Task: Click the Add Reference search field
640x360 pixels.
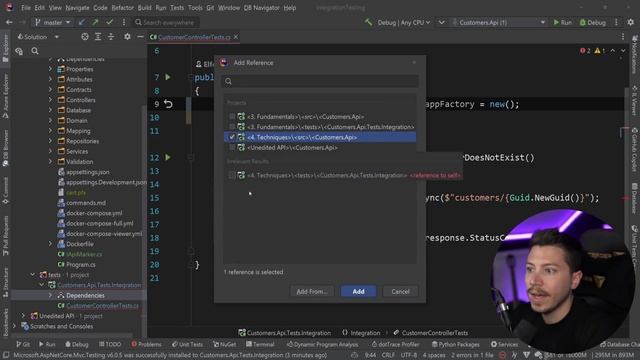Action: (320, 81)
